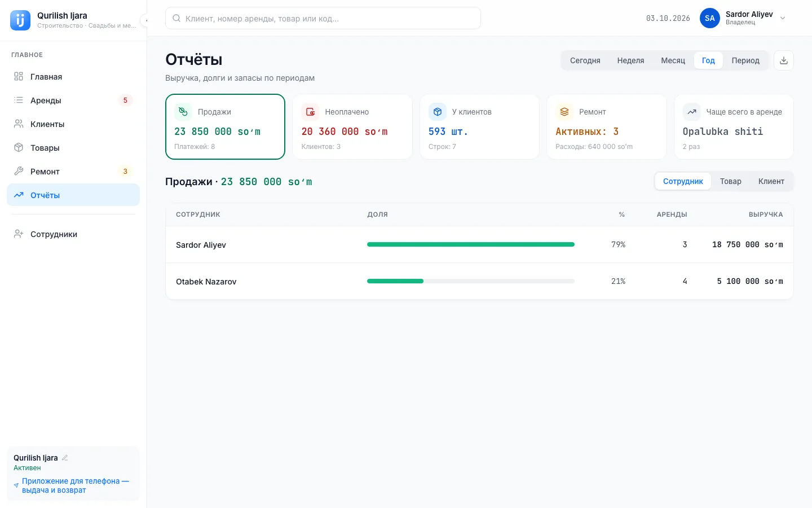Screen dimensions: 812x508
Task: Switch period to Месяц
Action: pyautogui.click(x=673, y=60)
